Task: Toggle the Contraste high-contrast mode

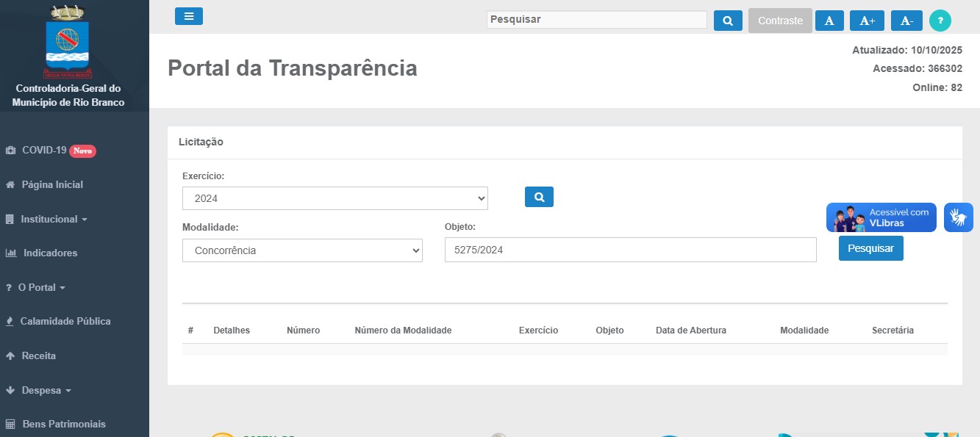Action: click(780, 21)
